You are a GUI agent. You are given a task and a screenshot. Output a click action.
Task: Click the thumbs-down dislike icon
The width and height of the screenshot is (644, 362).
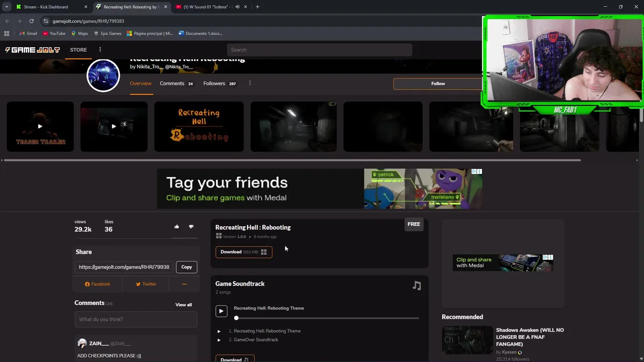(x=191, y=227)
